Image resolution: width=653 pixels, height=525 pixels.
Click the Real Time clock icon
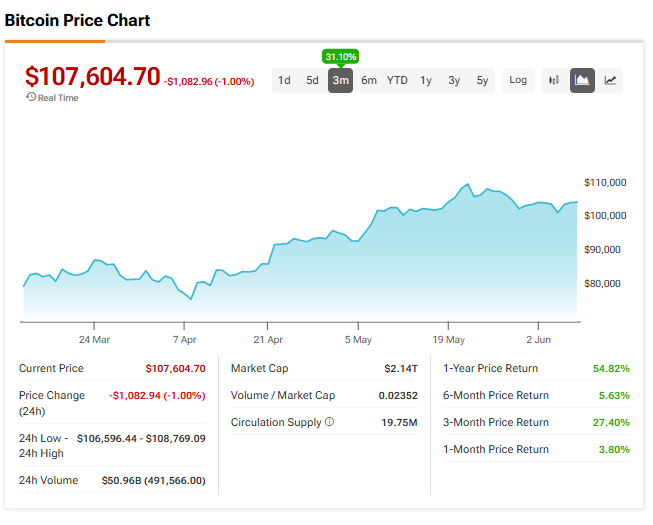point(31,97)
